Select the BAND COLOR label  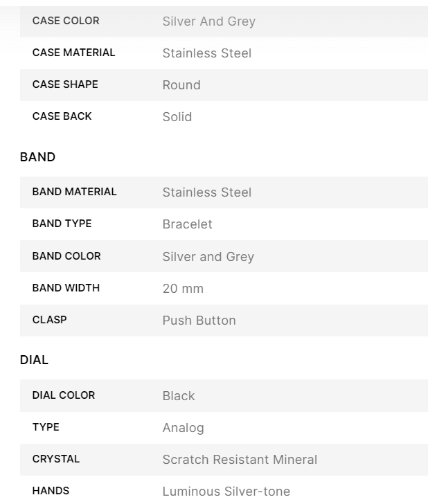pos(66,256)
